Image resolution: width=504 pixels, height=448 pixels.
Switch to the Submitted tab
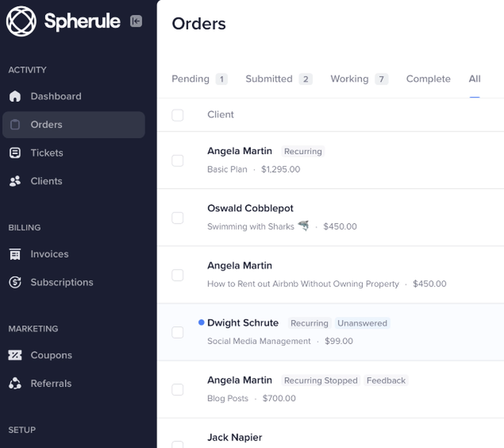tap(269, 79)
